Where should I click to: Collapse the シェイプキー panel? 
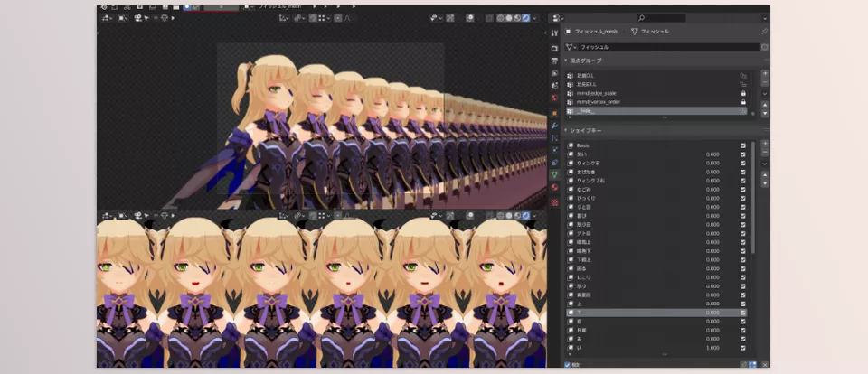[x=566, y=130]
